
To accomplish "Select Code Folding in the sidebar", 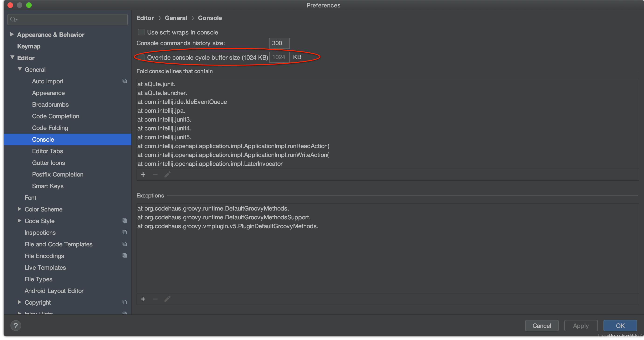I will point(50,128).
